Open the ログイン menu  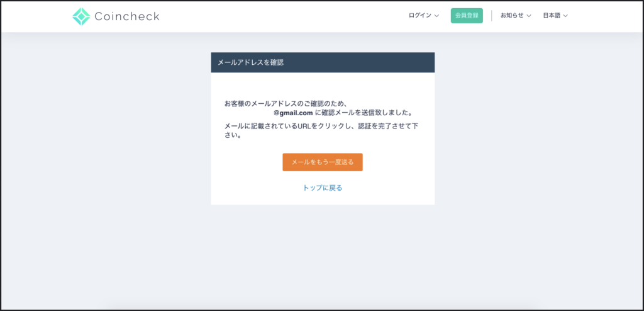coord(420,16)
